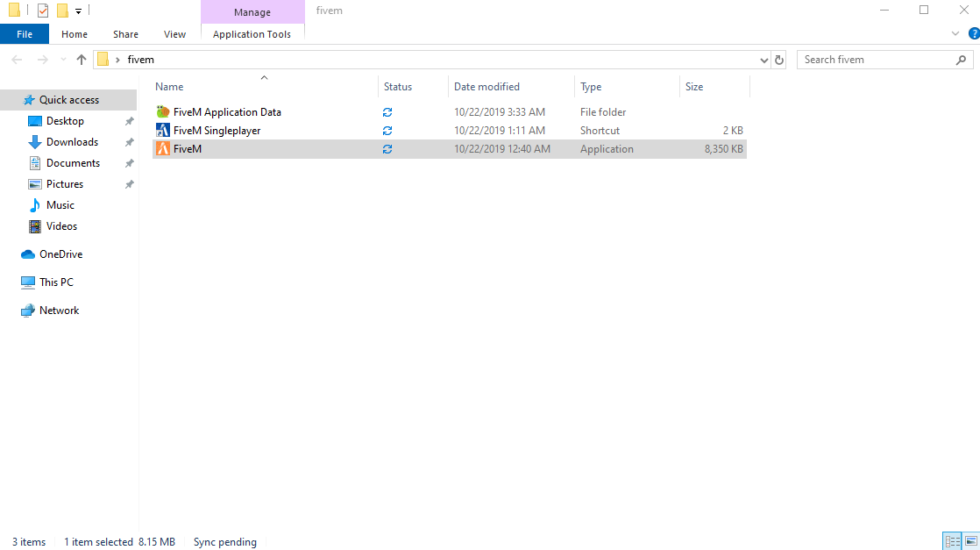Click the Manage contextual tab
The image size is (980, 550).
252,12
